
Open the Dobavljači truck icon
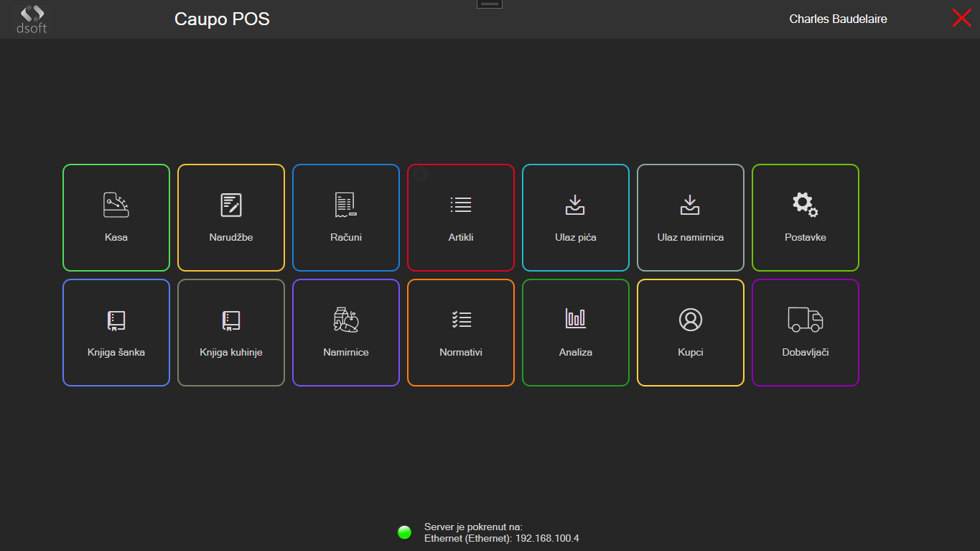click(x=806, y=320)
